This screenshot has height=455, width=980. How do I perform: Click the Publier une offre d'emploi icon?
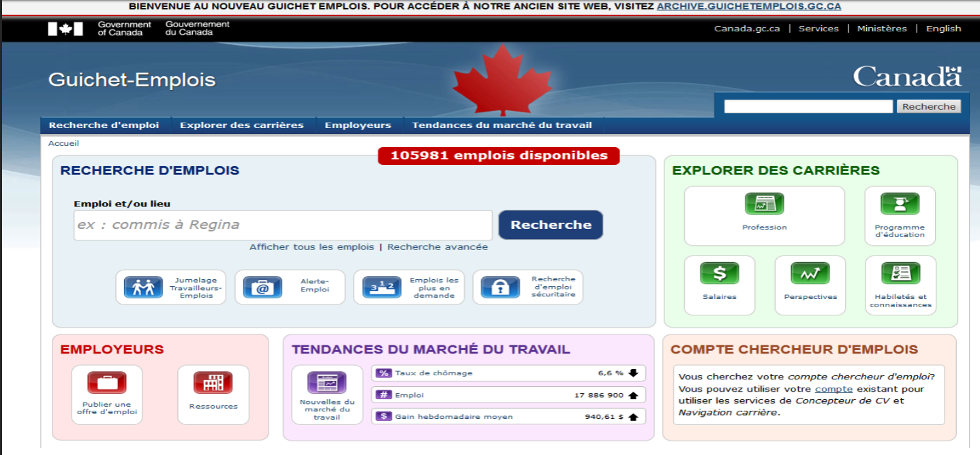(x=106, y=382)
